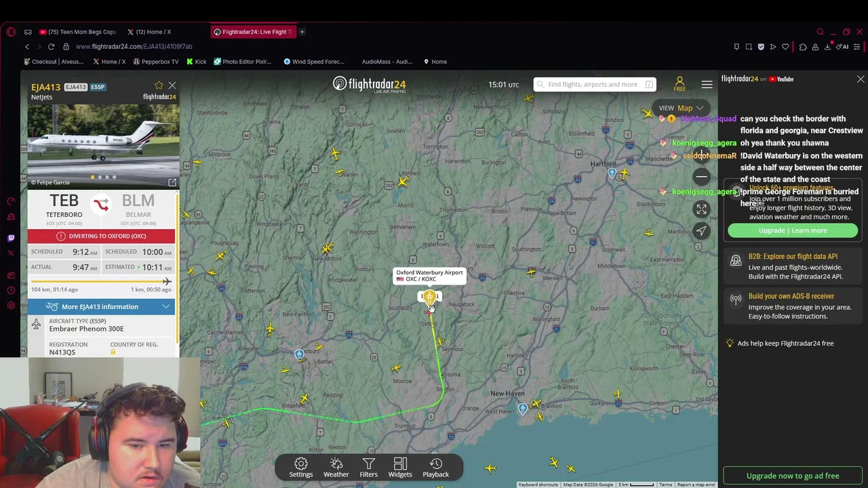This screenshot has height=488, width=868.
Task: Click the Embraer Phenom 300E aircraft type
Action: 86,329
